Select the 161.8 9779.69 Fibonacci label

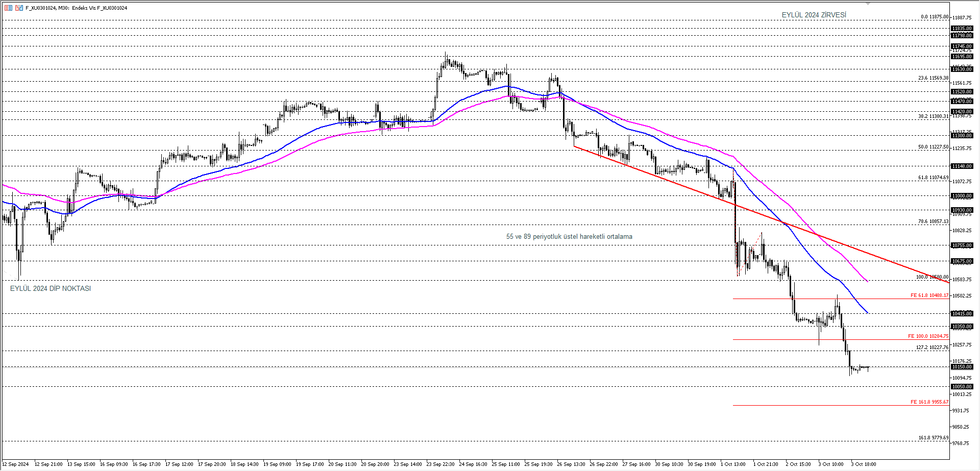point(934,438)
